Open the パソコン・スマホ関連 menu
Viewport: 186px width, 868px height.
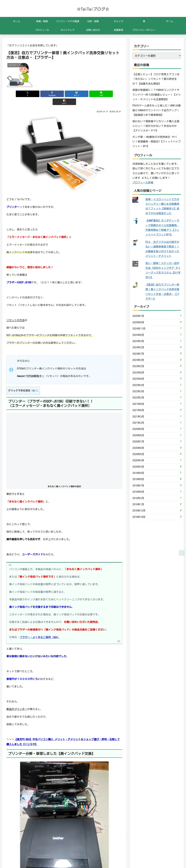click(x=68, y=21)
